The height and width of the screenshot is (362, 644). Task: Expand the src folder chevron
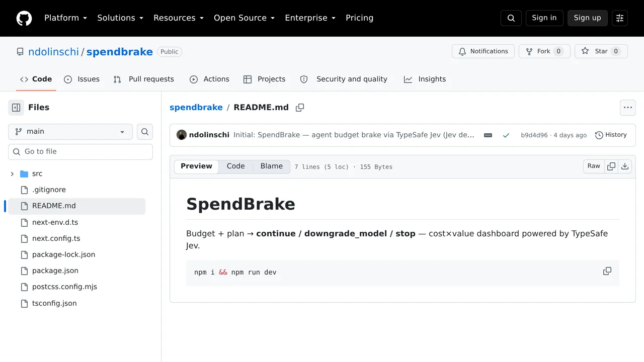tap(12, 174)
